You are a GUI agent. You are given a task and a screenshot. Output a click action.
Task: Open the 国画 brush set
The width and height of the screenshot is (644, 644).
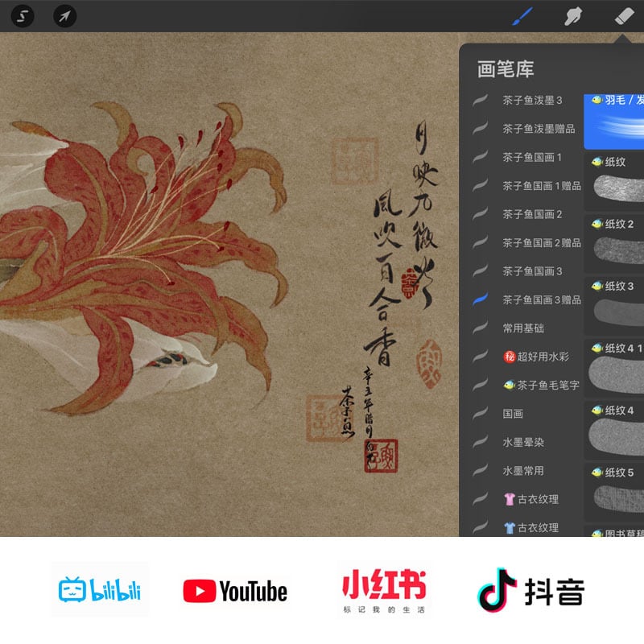click(x=513, y=414)
